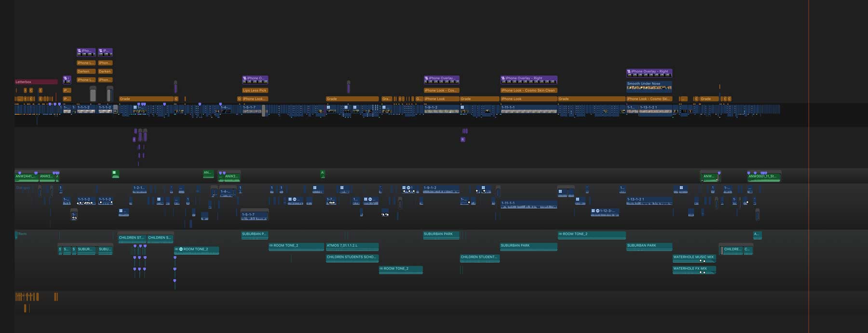Click the red playhead line
Screen dimensions: 868x333
pos(809,166)
